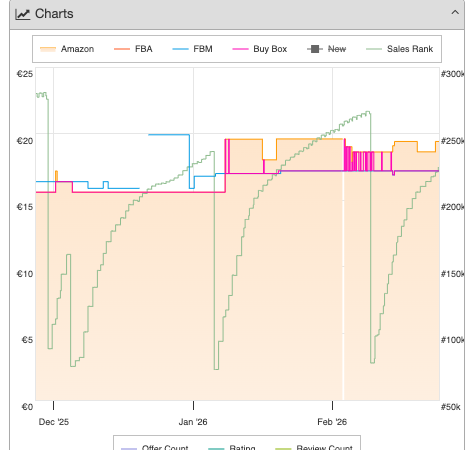Image resolution: width=474 pixels, height=450 pixels.
Task: Click the €20 price axis label
Action: (25, 141)
